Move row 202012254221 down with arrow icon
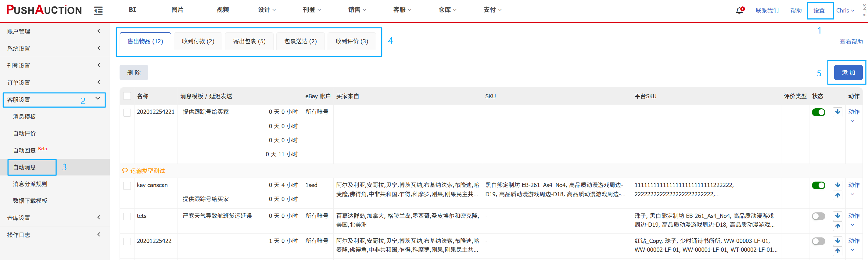The image size is (868, 260). [837, 112]
